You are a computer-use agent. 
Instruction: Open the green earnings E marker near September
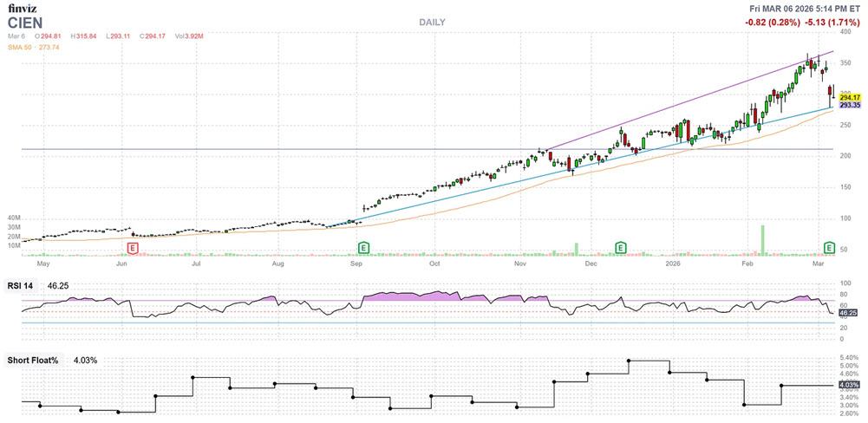[x=363, y=248]
